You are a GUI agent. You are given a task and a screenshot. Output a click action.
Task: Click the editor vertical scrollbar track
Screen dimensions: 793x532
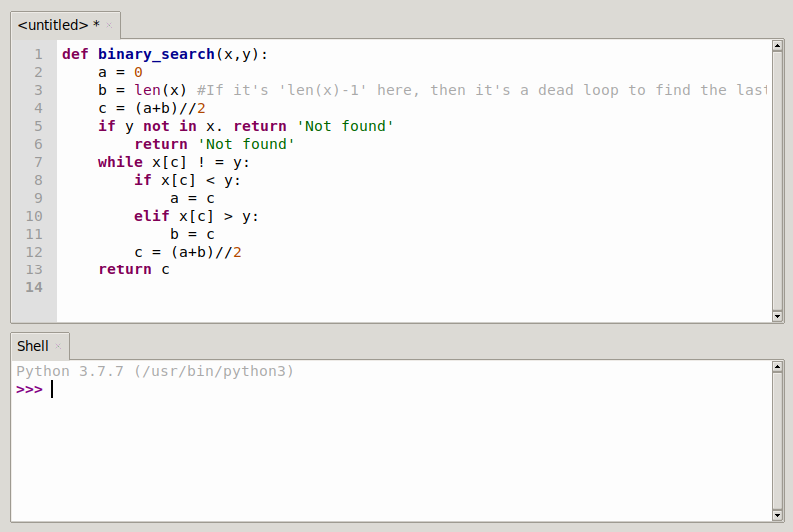(778, 181)
